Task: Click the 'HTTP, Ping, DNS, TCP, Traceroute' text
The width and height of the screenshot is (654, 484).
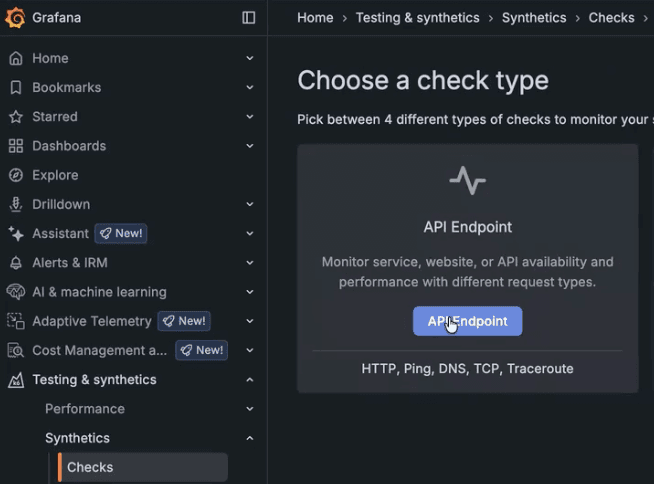Action: tap(468, 369)
